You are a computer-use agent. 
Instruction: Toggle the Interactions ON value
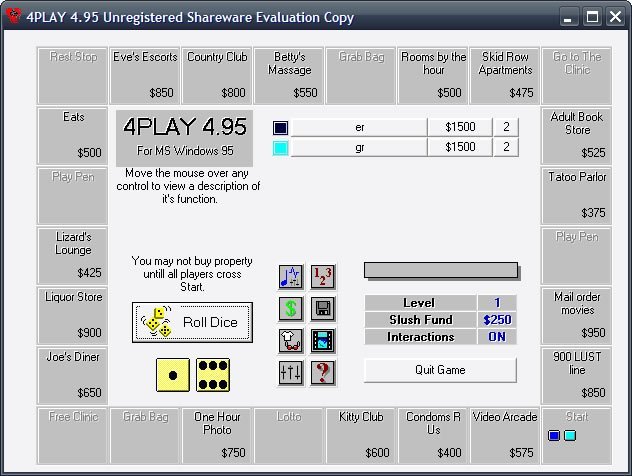[497, 337]
